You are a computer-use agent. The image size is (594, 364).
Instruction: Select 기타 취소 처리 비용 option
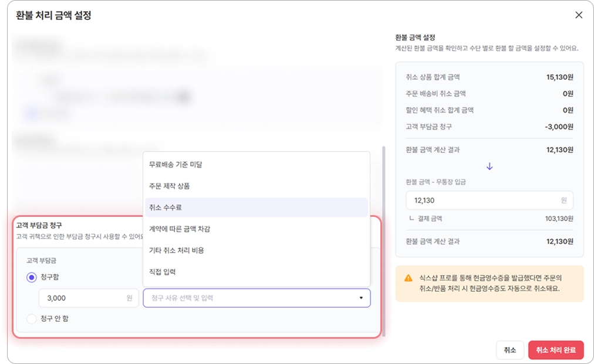256,250
